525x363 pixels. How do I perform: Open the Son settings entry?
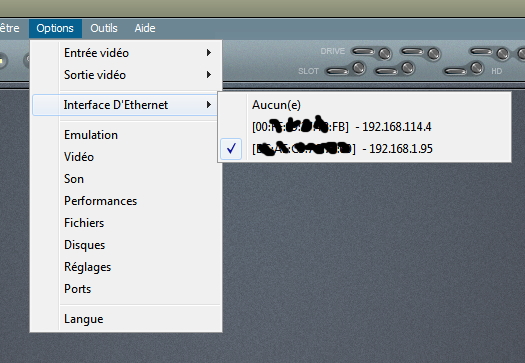pos(126,179)
